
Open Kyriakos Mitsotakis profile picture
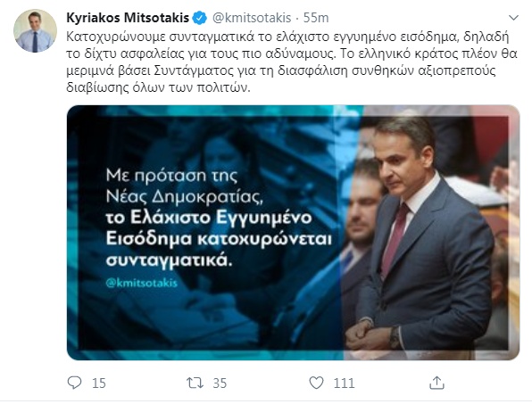click(35, 31)
